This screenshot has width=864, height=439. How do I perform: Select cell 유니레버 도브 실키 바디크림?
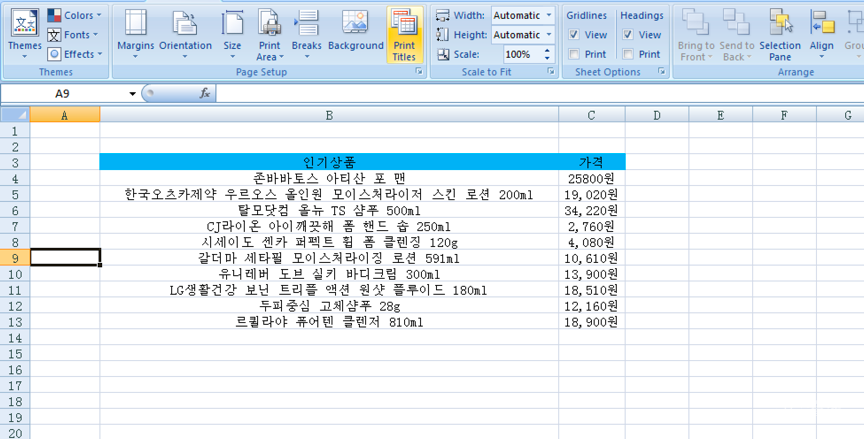(x=329, y=274)
